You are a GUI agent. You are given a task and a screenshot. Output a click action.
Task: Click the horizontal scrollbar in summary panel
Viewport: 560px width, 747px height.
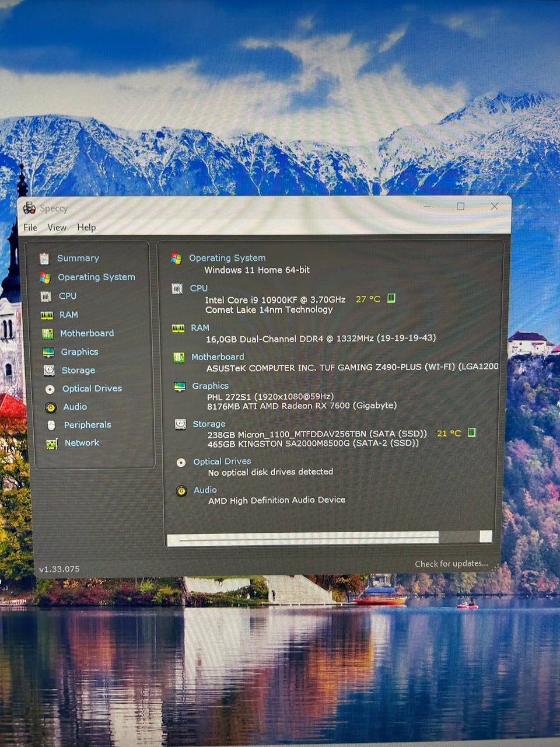point(330,538)
